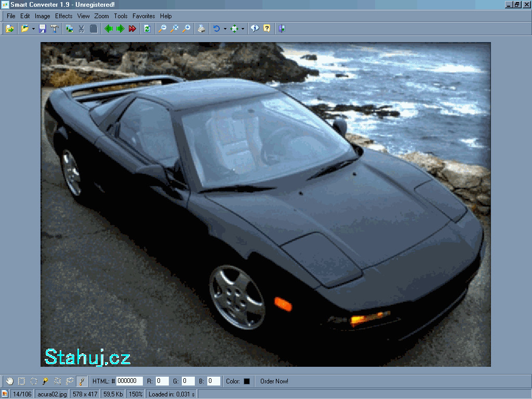Click the acura02.jpg filename in status bar
This screenshot has height=399, width=532.
52,394
